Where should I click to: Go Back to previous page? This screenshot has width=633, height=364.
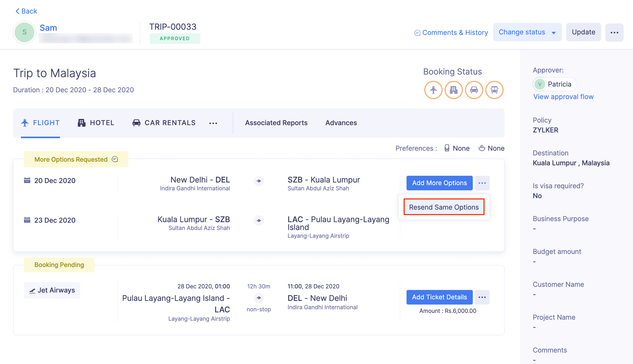[x=26, y=11]
